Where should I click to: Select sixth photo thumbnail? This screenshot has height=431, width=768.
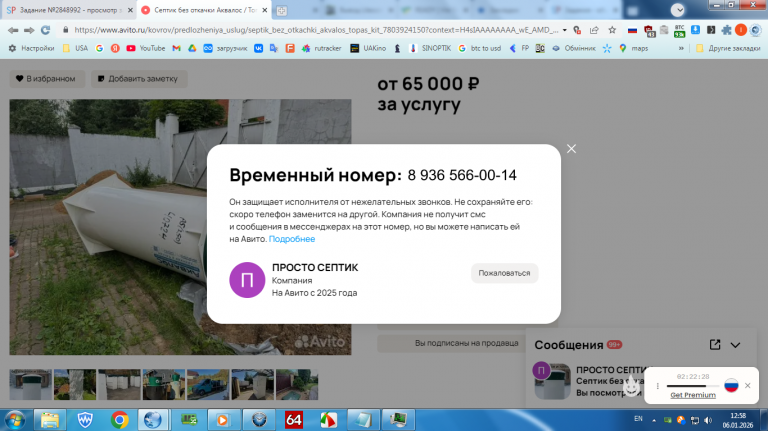(252, 384)
